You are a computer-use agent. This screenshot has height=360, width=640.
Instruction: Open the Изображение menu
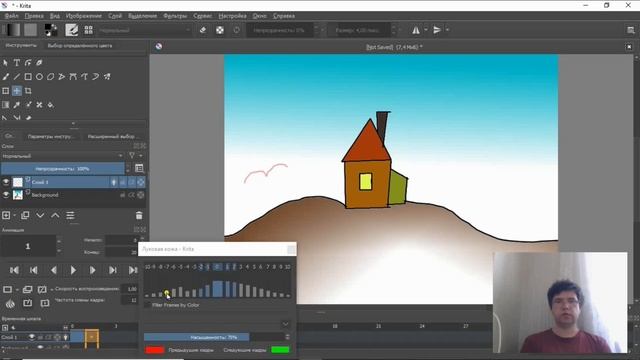(x=84, y=16)
